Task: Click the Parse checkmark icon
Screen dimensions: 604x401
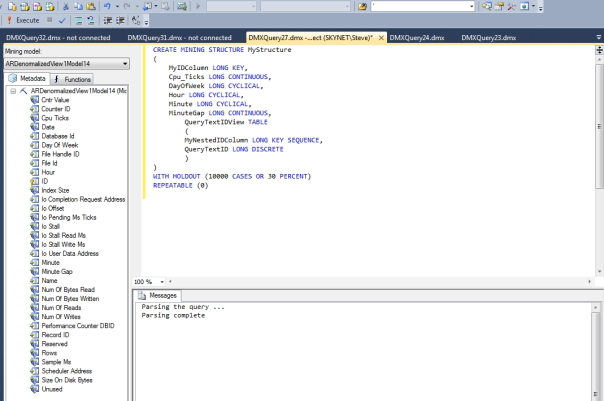Action: point(61,19)
